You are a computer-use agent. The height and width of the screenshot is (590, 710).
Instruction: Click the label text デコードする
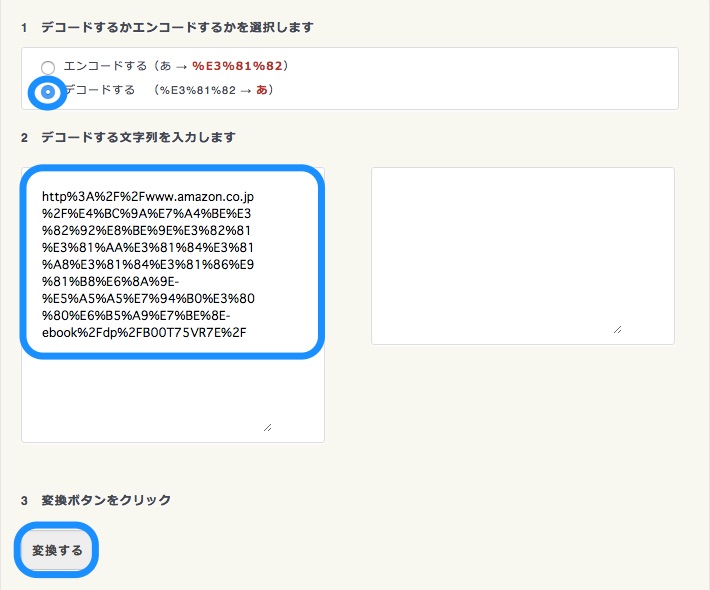101,90
